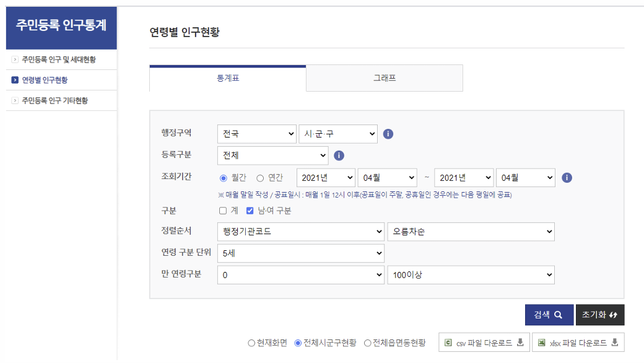Open 주민등록 인구 기타현황 menu
This screenshot has width=644, height=363.
click(54, 100)
